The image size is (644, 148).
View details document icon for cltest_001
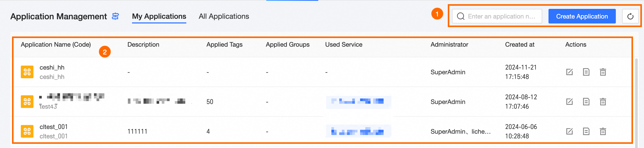(x=586, y=131)
